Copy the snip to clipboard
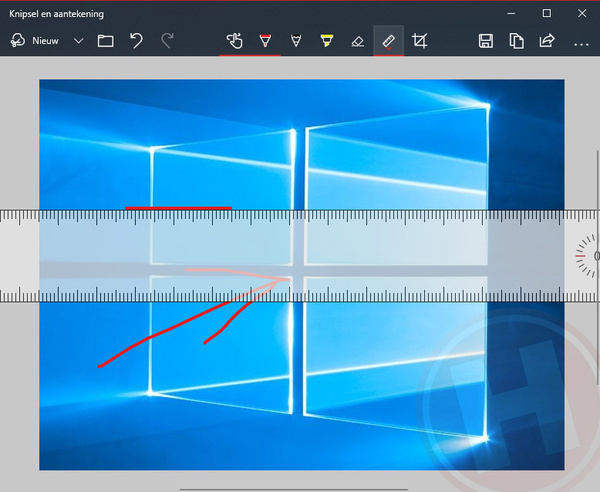 coord(516,41)
